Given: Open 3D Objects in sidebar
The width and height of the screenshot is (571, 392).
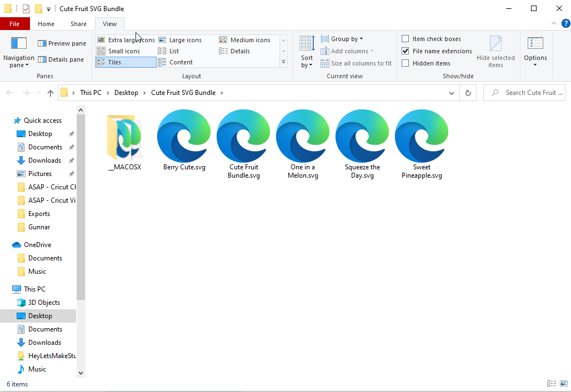Looking at the screenshot, I should tap(44, 303).
